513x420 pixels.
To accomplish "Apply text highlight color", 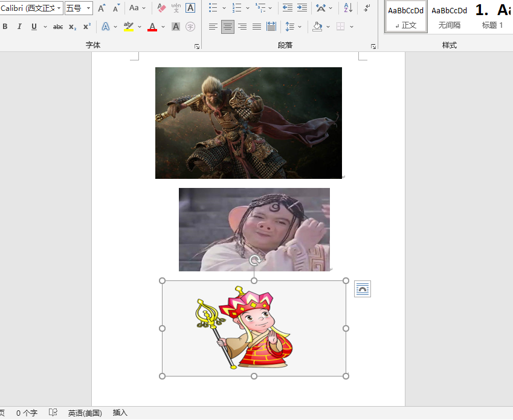I will pos(129,27).
